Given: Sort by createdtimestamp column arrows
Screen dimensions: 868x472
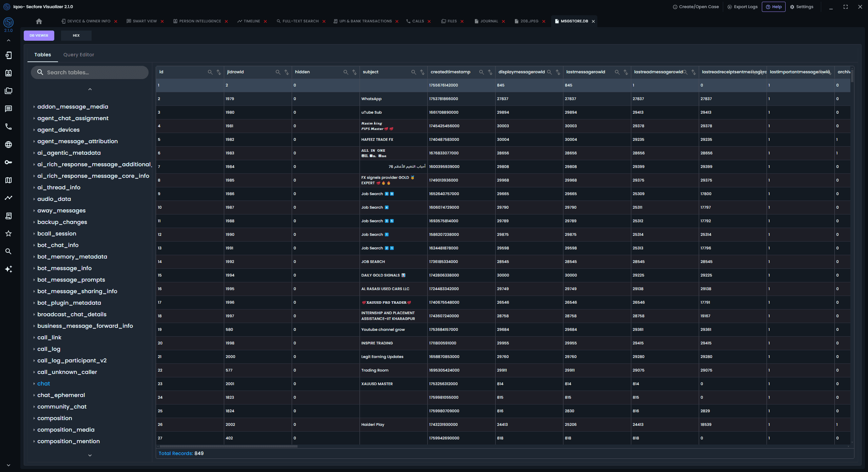Looking at the screenshot, I should click(x=490, y=72).
